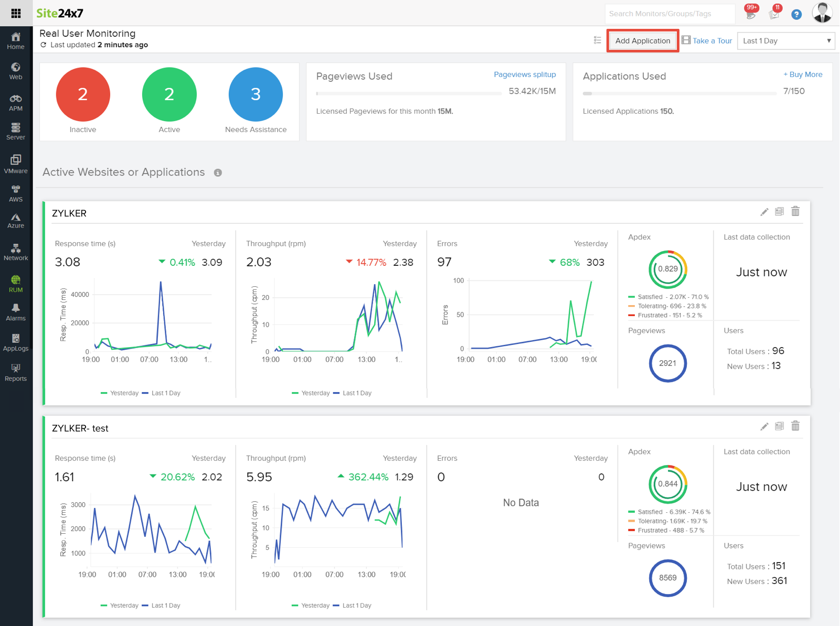Screen dimensions: 840x626
Task: Open the apps grid menu icon
Action: tap(16, 13)
